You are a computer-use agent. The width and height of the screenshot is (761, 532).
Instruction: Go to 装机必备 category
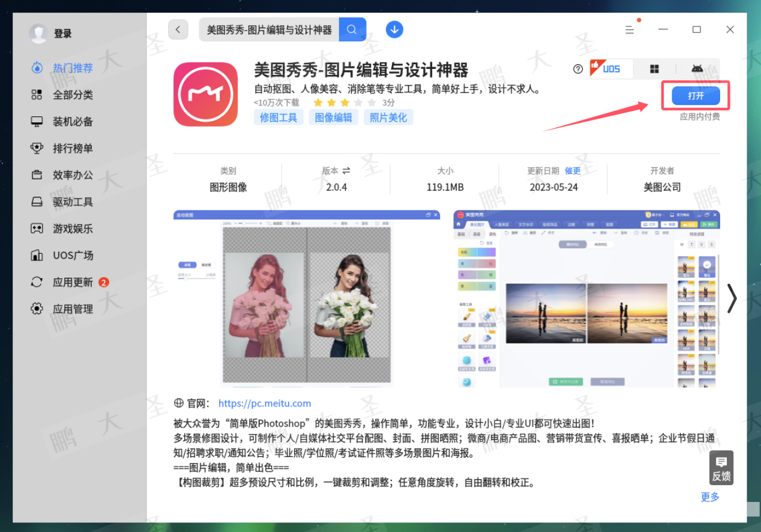[x=73, y=122]
